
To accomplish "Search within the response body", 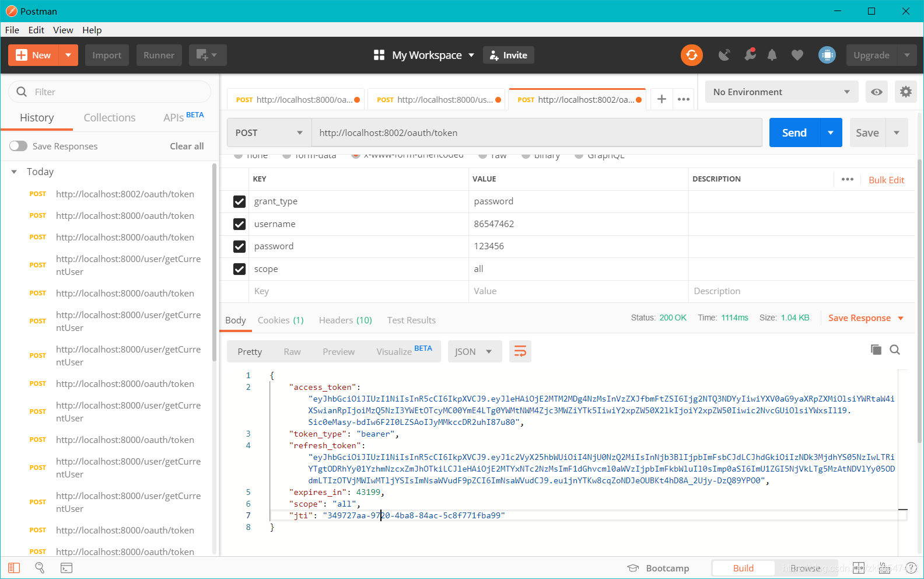I will 895,350.
